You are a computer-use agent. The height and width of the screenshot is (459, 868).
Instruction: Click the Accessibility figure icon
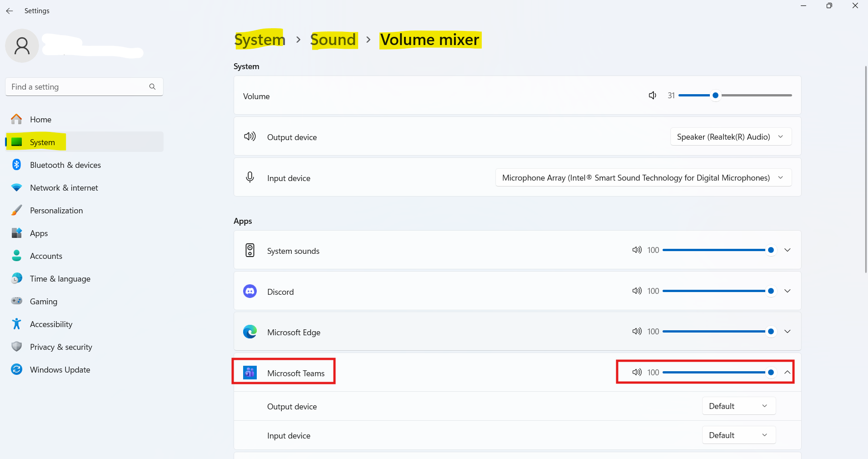(x=17, y=324)
